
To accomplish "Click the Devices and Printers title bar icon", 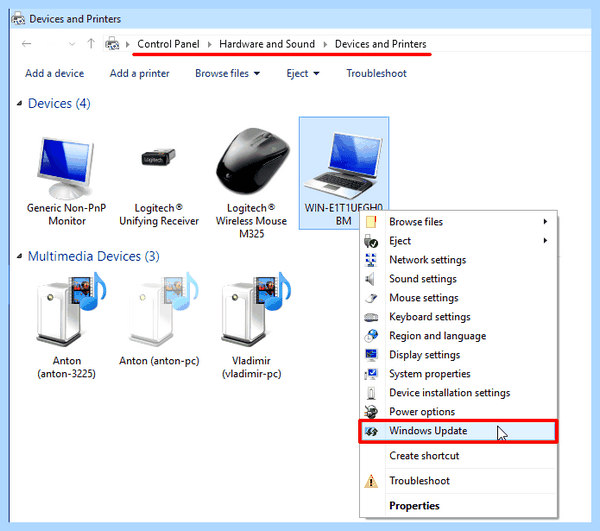I will pyautogui.click(x=18, y=18).
